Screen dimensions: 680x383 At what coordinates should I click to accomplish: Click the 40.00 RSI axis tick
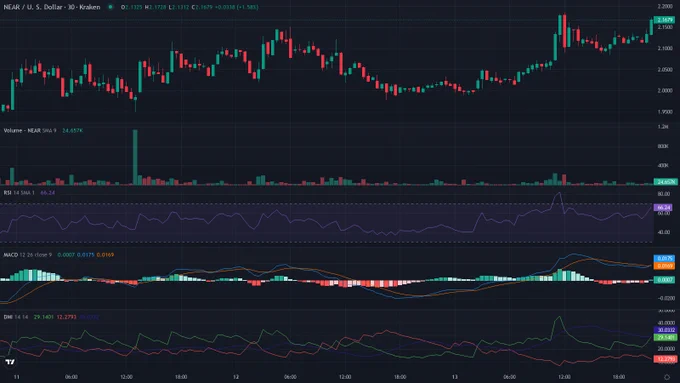pyautogui.click(x=664, y=232)
